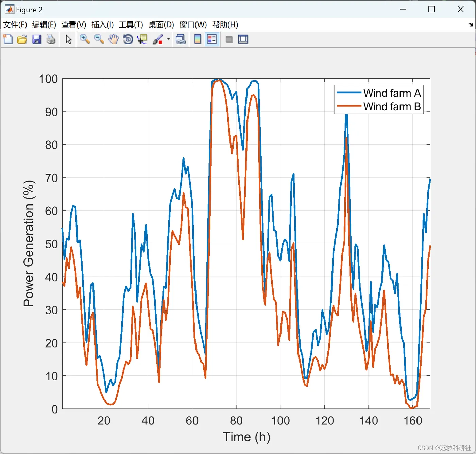The height and width of the screenshot is (454, 476).
Task: Click the y-axis tick label 50
Action: click(x=51, y=244)
